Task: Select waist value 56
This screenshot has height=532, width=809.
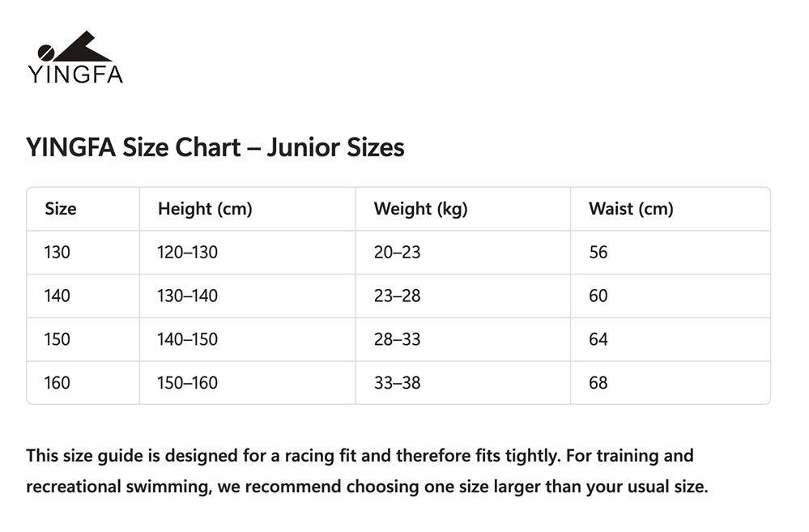Action: 598,253
